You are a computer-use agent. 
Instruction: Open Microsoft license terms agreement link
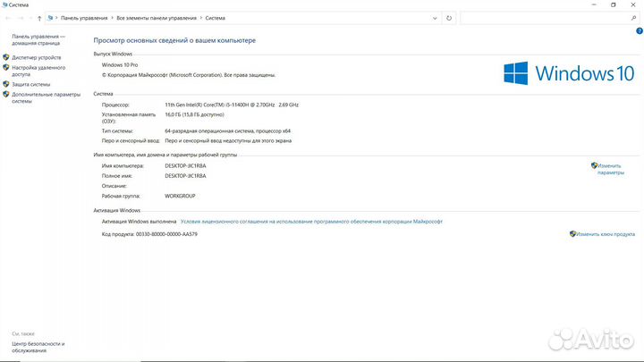click(x=311, y=221)
